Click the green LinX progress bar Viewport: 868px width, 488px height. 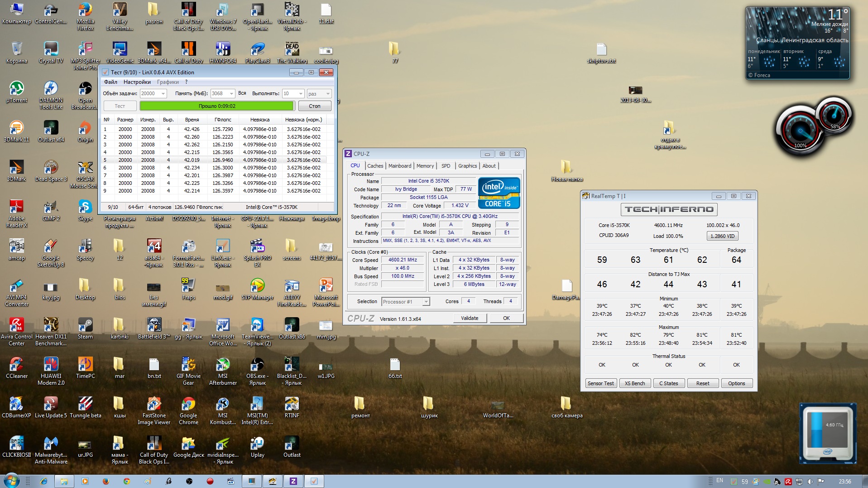click(216, 106)
